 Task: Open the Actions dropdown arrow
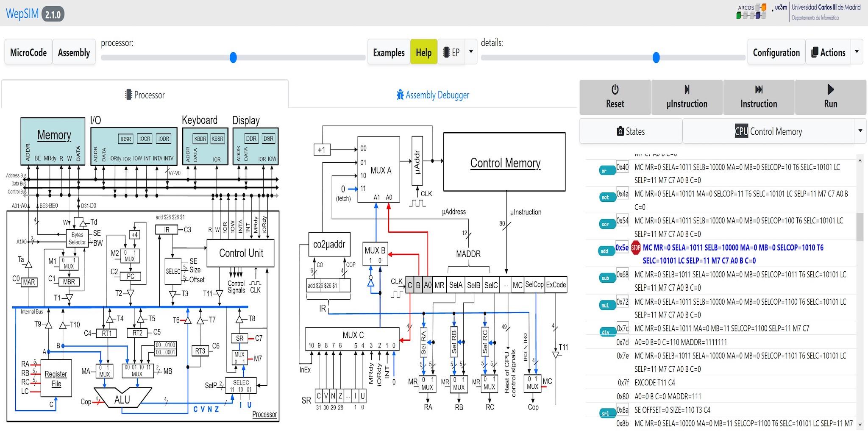pyautogui.click(x=857, y=52)
